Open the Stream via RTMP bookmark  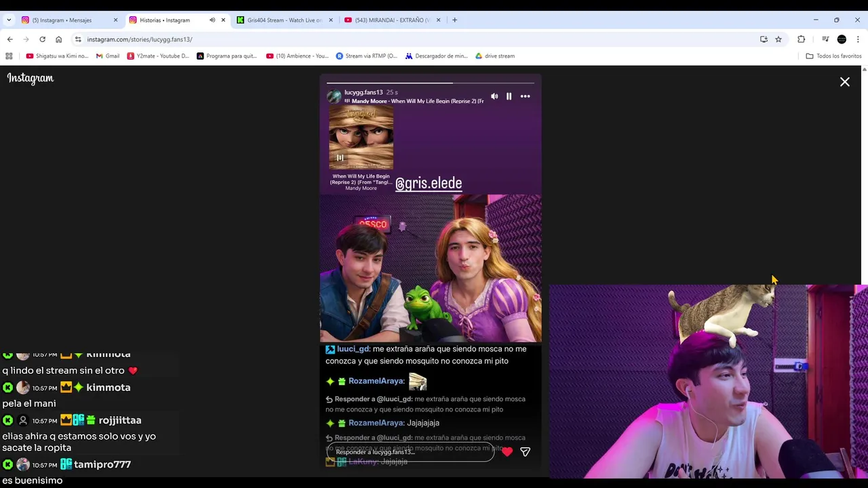click(x=366, y=56)
